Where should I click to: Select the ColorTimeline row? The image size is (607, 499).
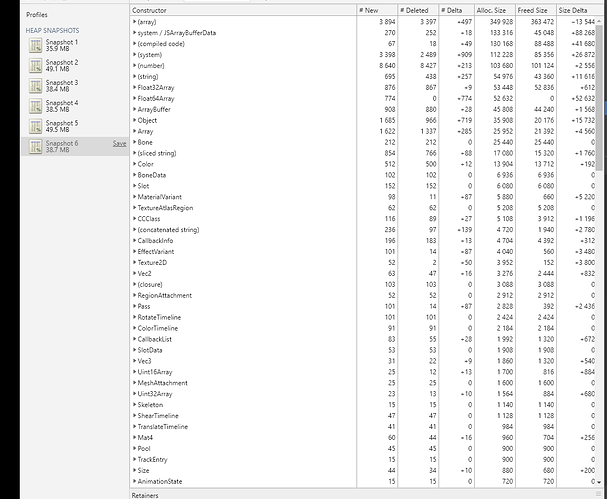363,328
